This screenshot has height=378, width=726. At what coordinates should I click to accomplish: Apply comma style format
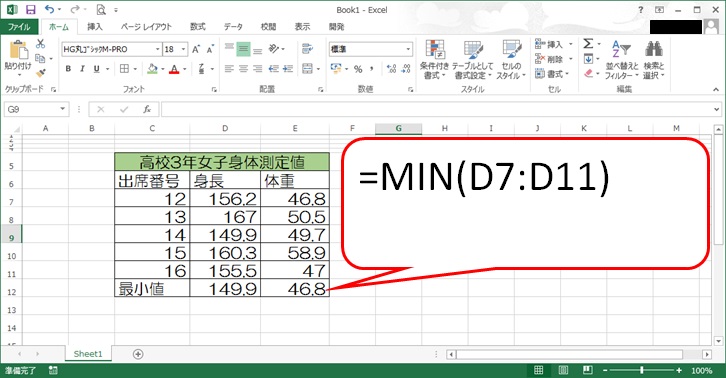[372, 69]
